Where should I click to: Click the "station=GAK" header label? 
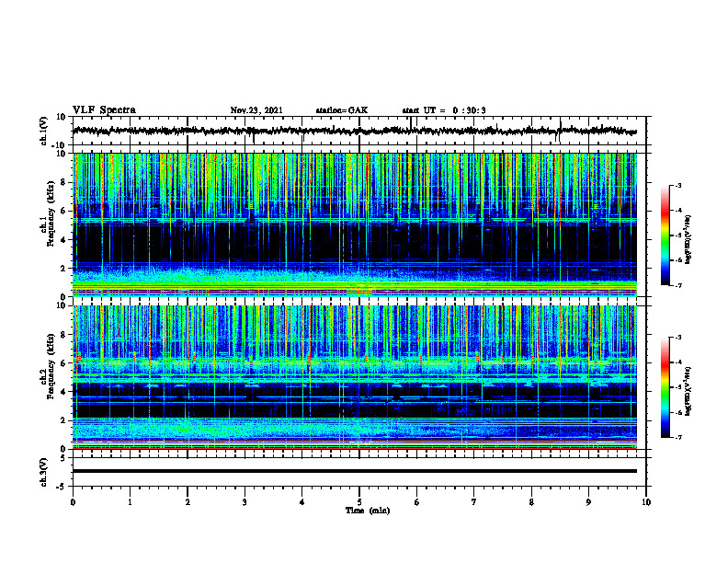(x=342, y=110)
